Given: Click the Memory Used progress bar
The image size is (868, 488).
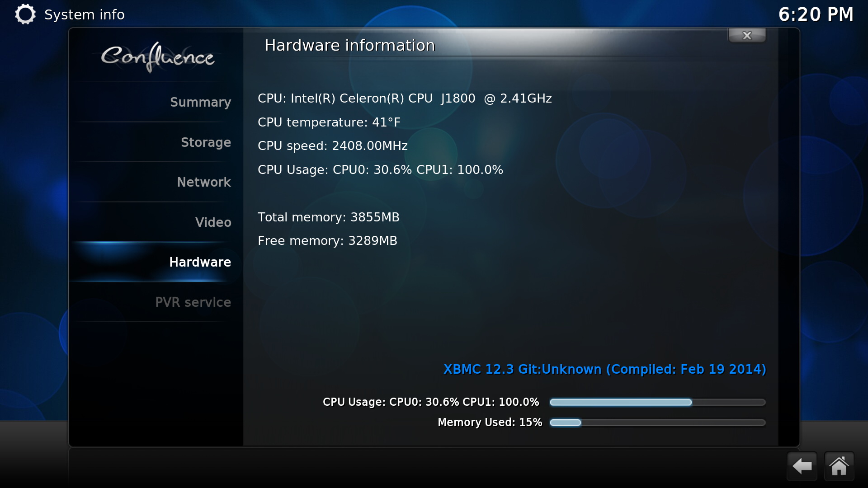Looking at the screenshot, I should tap(657, 422).
